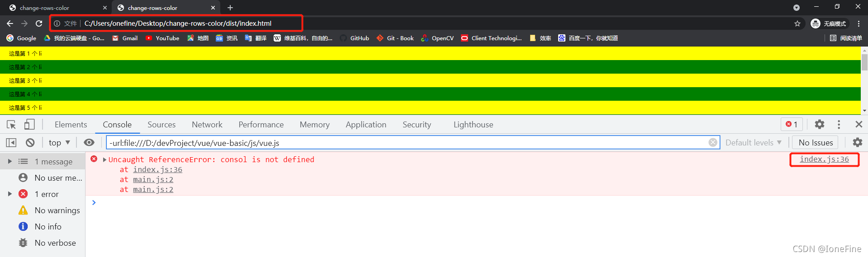Image resolution: width=868 pixels, height=257 pixels.
Task: Click the list row 这是第 3 个 li
Action: [430, 80]
